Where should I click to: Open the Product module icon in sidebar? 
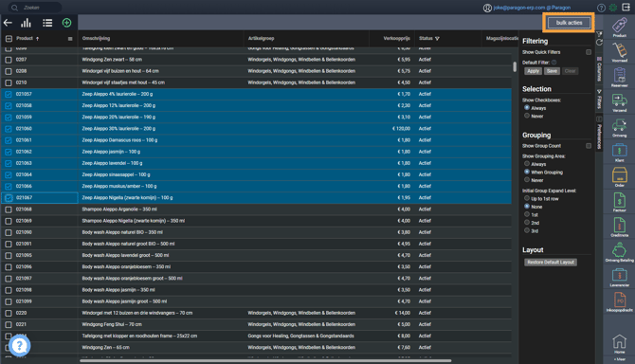(x=619, y=25)
